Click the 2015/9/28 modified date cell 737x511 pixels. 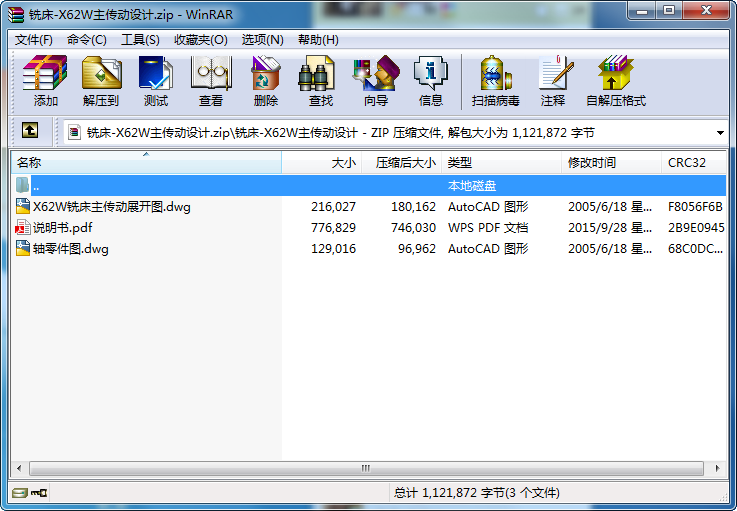[610, 228]
